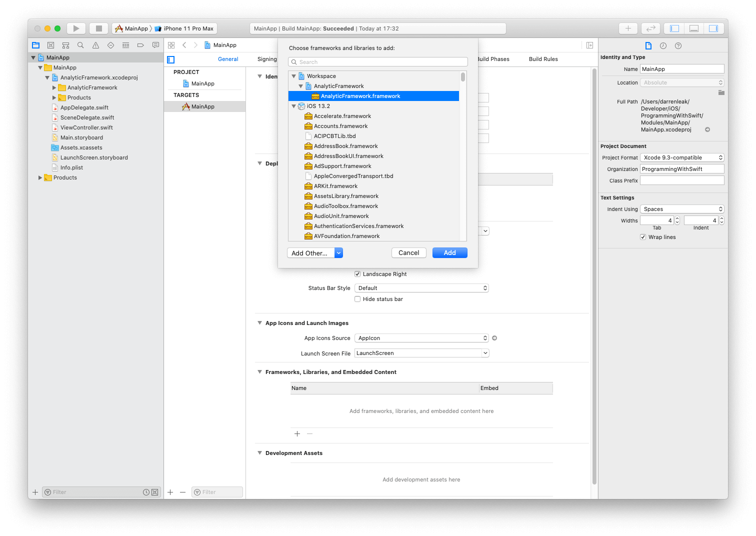Open the Indent Using dropdown
This screenshot has width=756, height=536.
coord(682,209)
